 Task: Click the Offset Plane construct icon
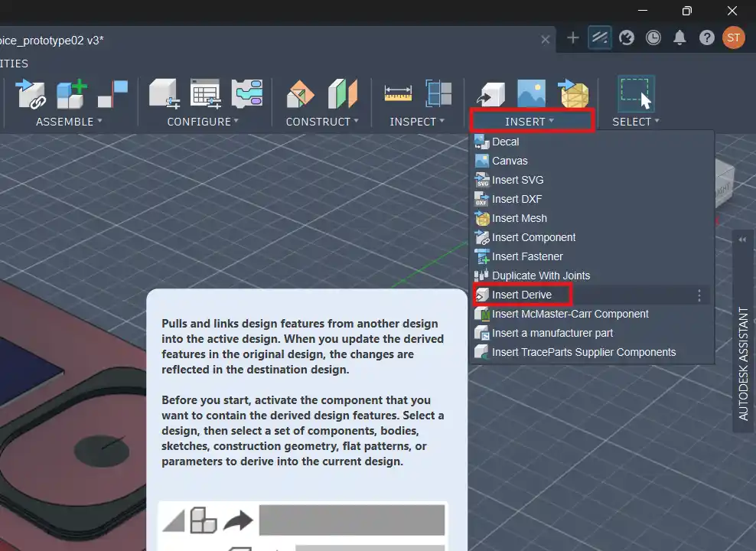[301, 94]
